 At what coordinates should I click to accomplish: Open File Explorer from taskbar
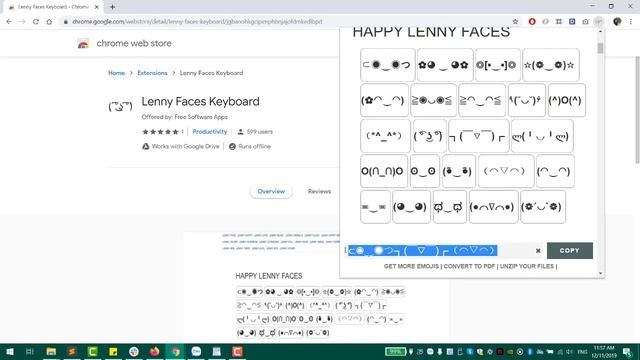pos(51,351)
